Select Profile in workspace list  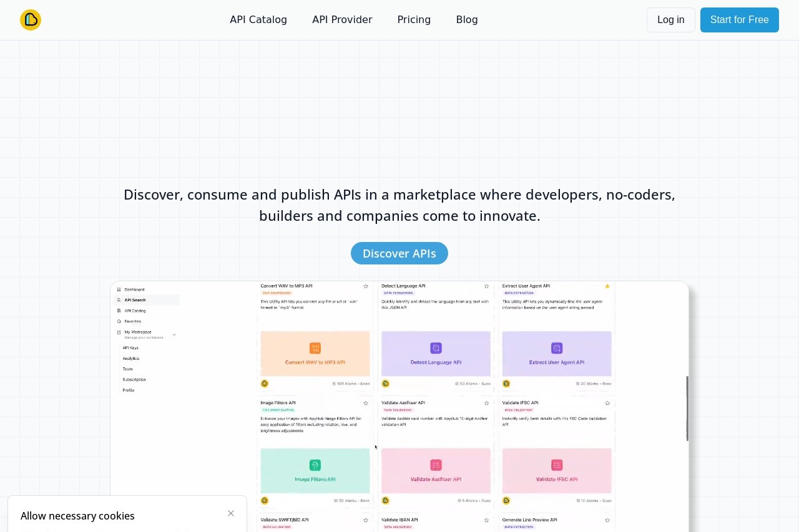(129, 390)
